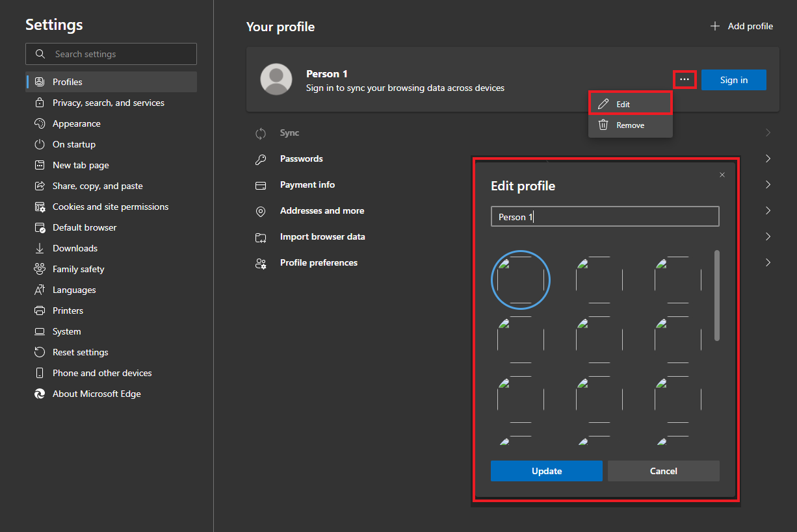797x532 pixels.
Task: Expand the Profile preferences chevron
Action: 768,262
